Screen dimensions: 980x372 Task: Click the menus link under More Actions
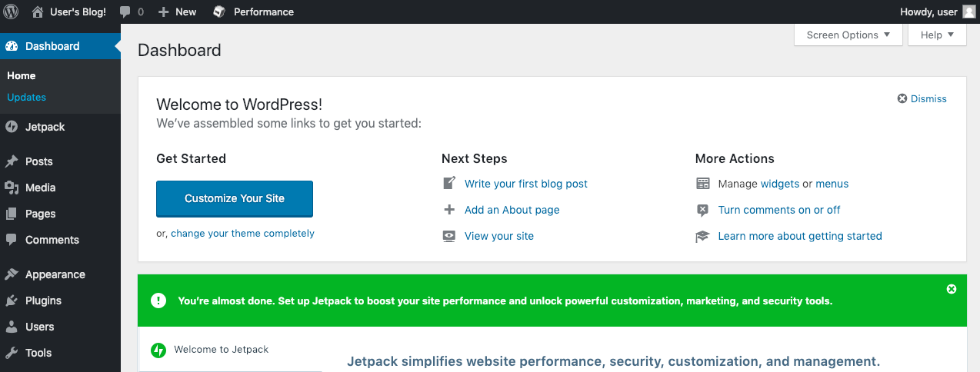point(832,184)
